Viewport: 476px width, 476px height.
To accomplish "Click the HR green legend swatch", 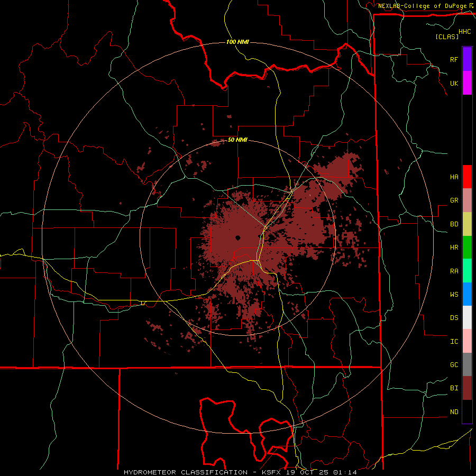I will click(467, 248).
